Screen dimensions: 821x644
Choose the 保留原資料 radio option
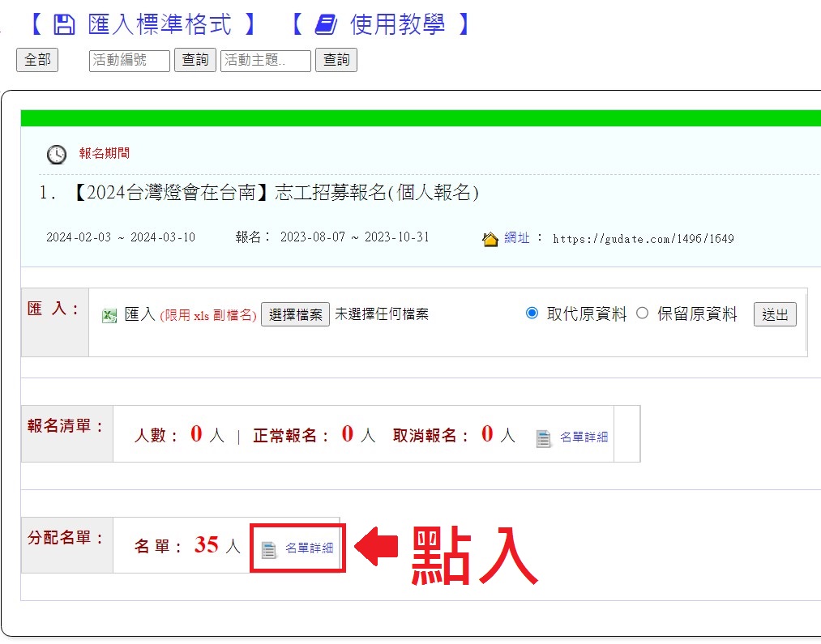(643, 313)
